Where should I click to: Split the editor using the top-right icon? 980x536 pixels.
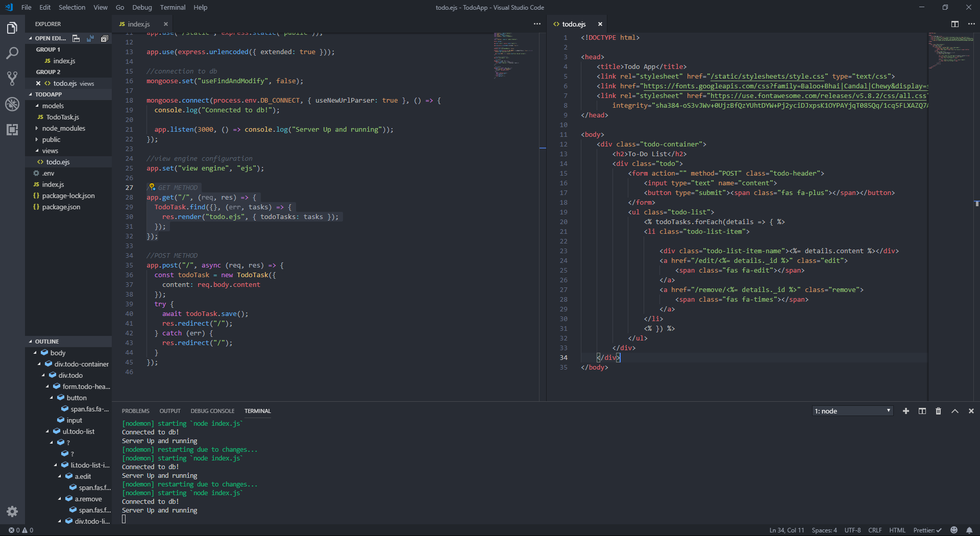click(x=954, y=23)
